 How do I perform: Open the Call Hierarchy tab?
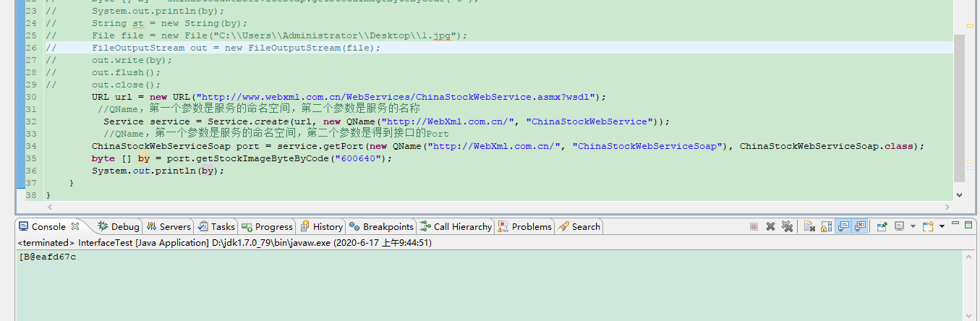pyautogui.click(x=456, y=226)
